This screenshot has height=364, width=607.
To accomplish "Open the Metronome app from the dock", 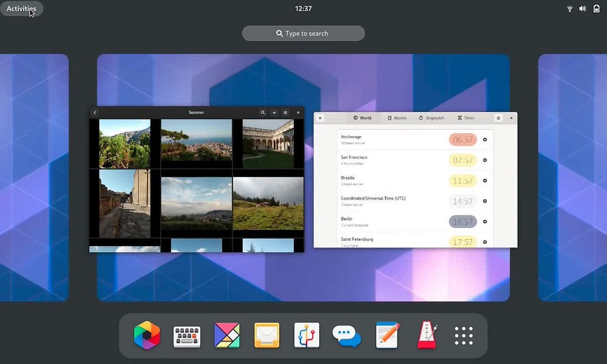I will 428,334.
